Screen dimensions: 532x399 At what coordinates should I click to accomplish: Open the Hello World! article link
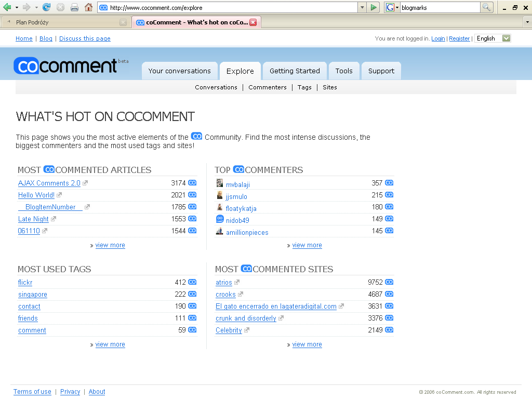point(36,195)
